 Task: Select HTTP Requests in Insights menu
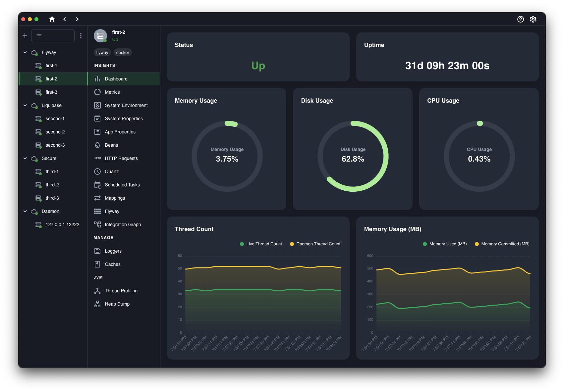click(x=121, y=158)
